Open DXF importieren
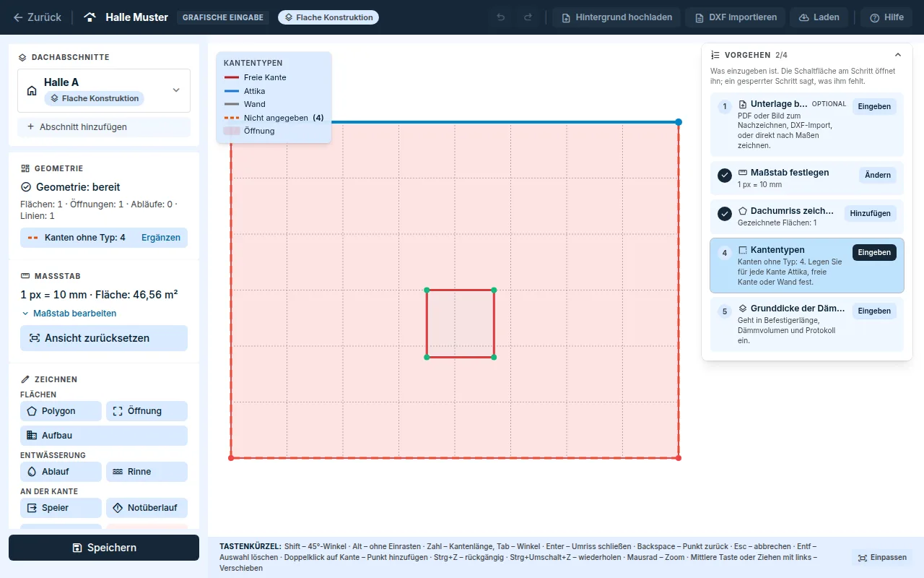Screen dimensions: 924x578 (736, 17)
